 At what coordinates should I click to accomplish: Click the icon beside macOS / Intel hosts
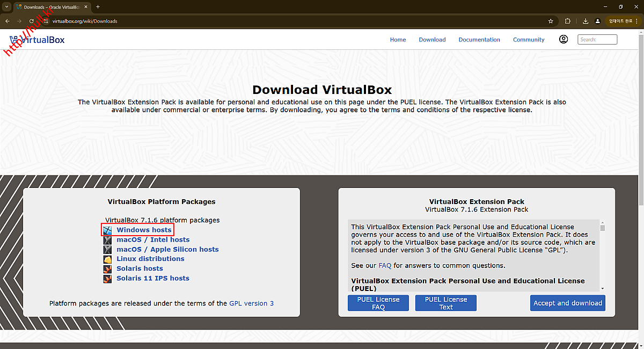coord(107,240)
